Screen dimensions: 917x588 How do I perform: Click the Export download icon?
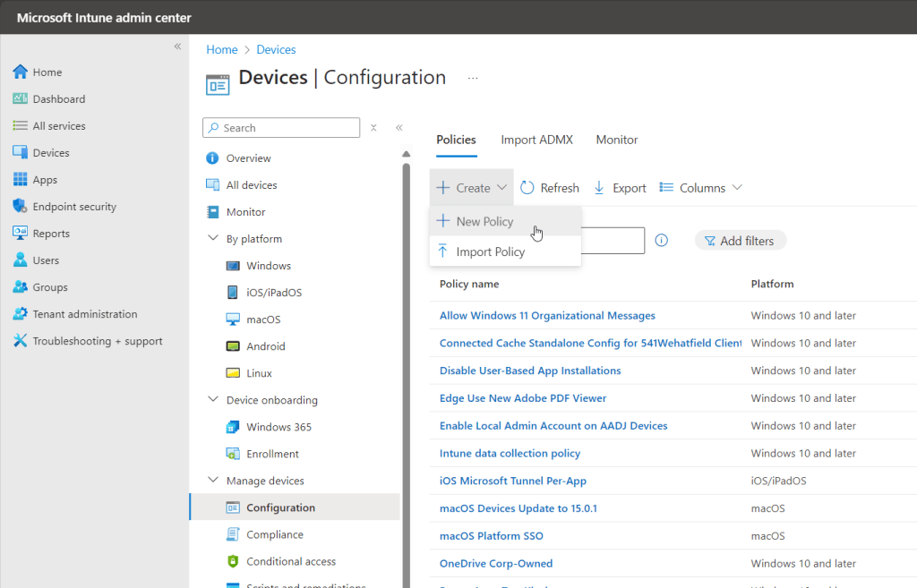600,188
